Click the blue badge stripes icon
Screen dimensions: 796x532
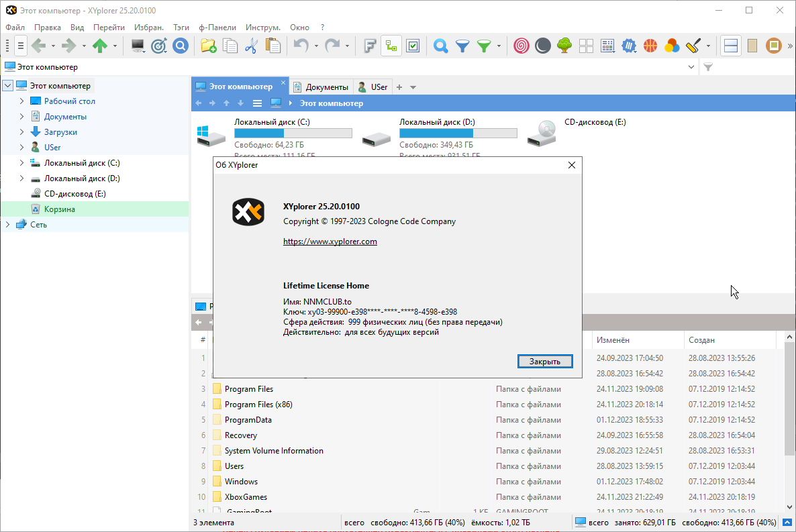(x=629, y=46)
